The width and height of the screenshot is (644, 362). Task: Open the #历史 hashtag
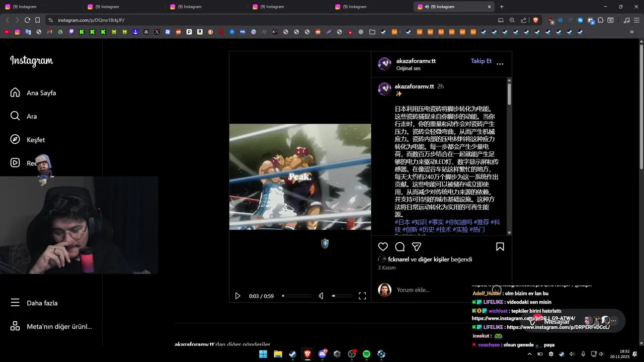(x=427, y=229)
